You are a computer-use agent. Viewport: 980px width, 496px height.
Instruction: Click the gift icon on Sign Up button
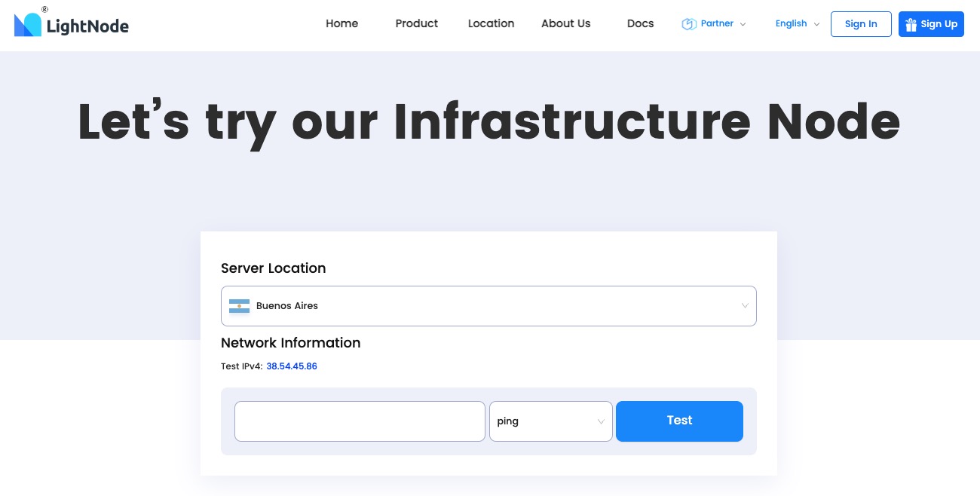click(911, 24)
